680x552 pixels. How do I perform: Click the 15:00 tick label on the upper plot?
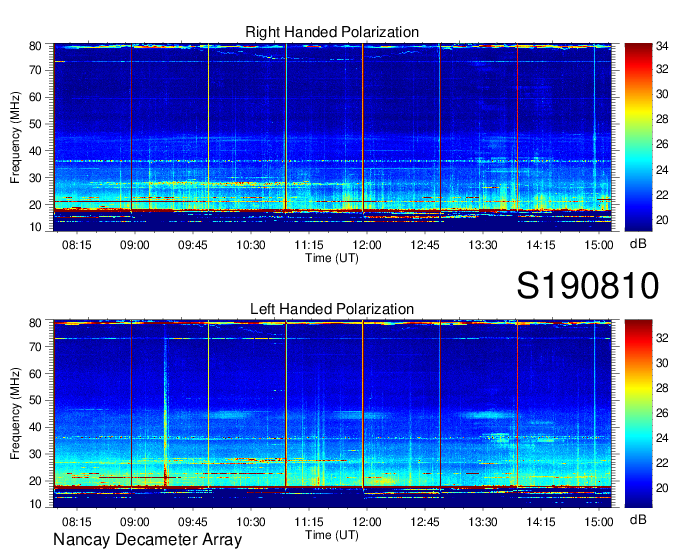pos(599,245)
